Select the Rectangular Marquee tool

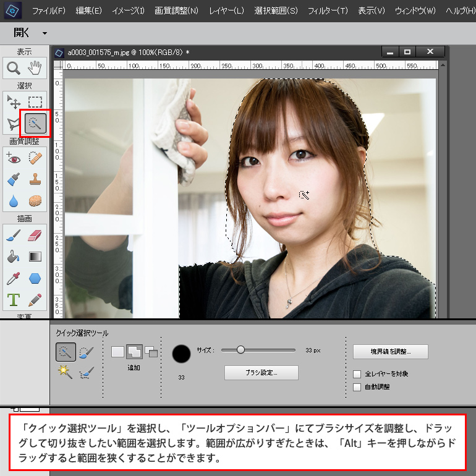35,102
